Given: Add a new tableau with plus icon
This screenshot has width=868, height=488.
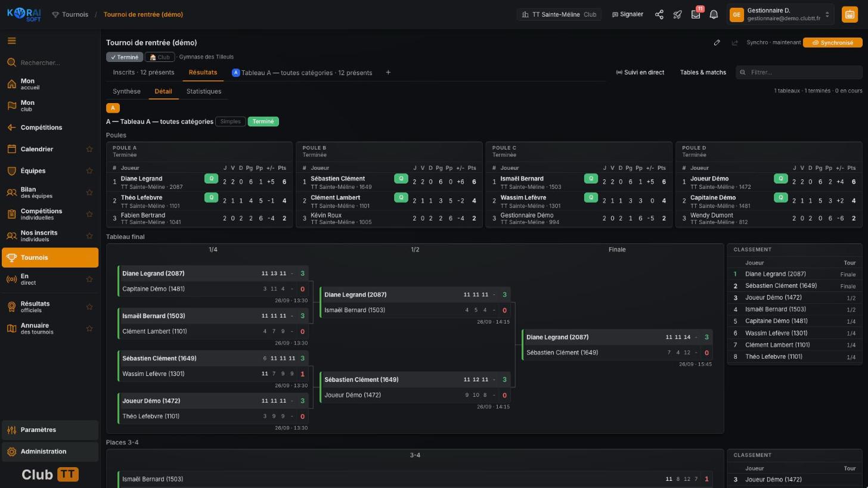Looking at the screenshot, I should coord(388,73).
